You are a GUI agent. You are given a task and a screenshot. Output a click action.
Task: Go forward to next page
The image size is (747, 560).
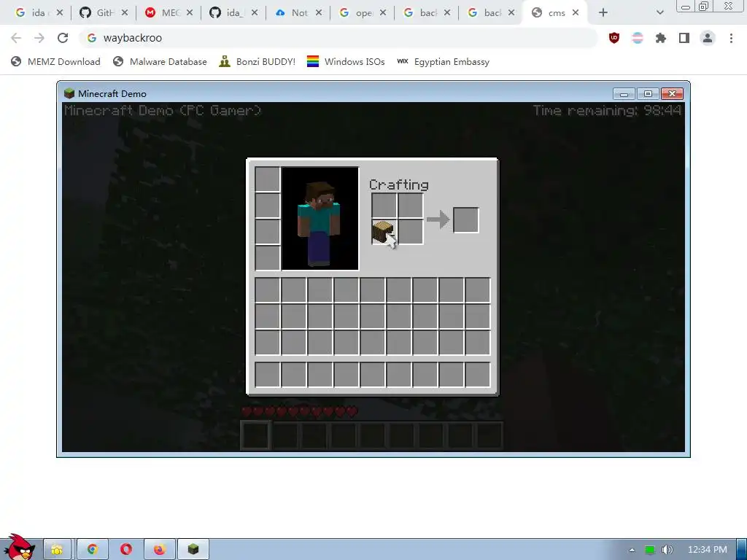pyautogui.click(x=39, y=38)
